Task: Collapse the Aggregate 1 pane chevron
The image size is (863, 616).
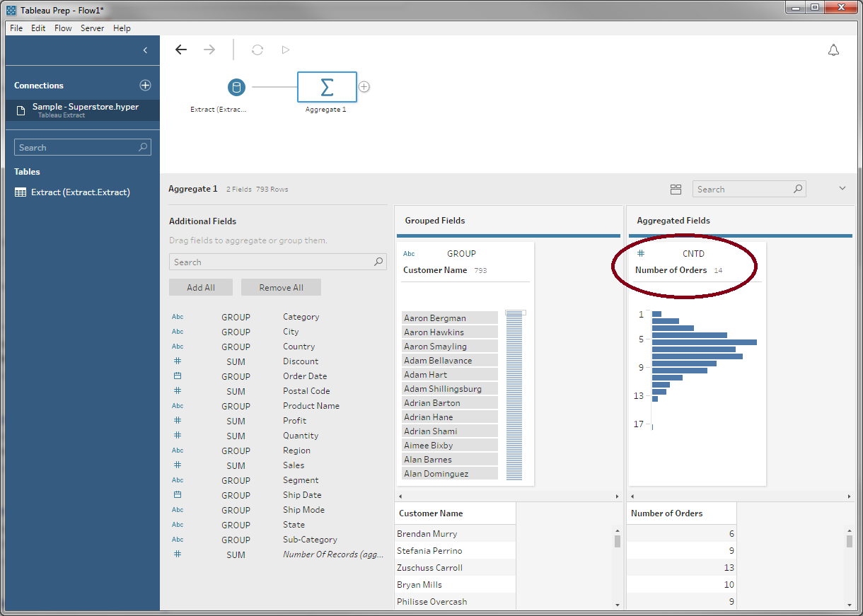Action: coord(842,189)
